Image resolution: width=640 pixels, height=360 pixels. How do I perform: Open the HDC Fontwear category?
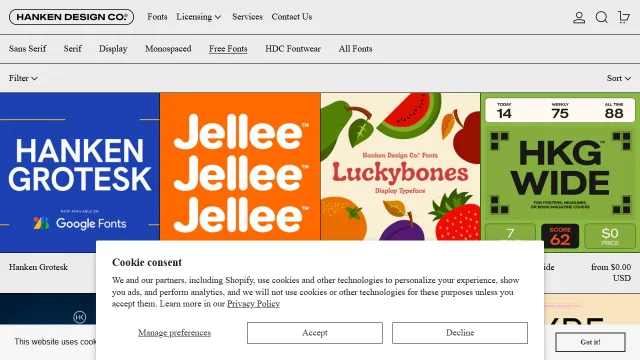(x=293, y=49)
